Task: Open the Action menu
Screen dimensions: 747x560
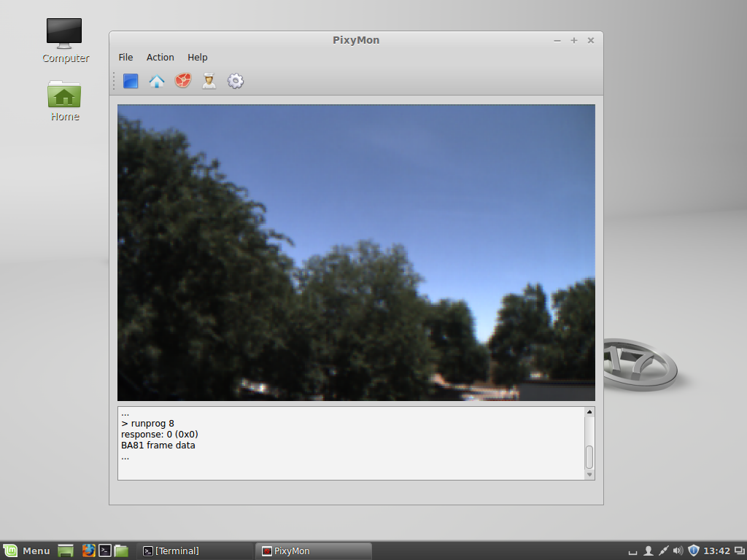Action: (160, 58)
